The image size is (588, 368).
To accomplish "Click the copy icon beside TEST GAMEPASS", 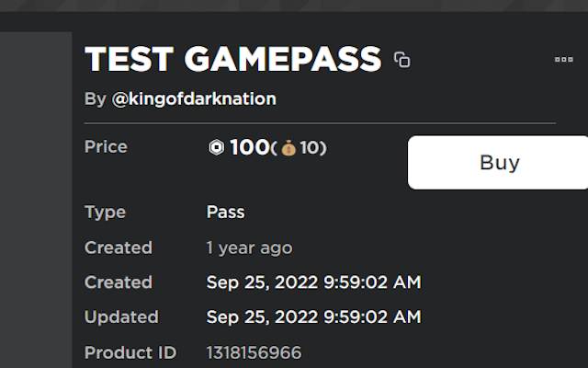I will [401, 61].
